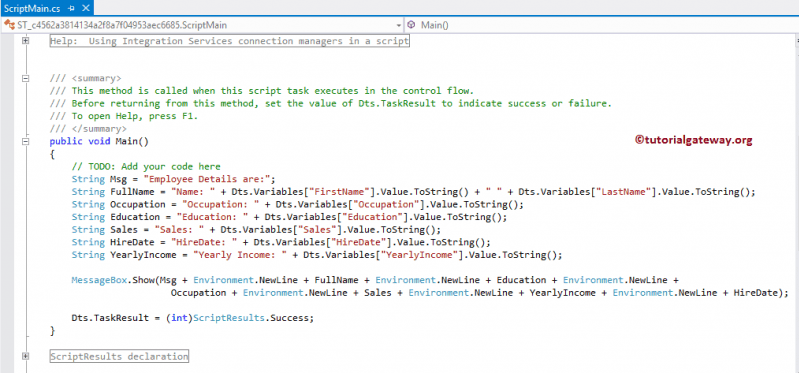Expand the ScriptResults declaration region
The width and height of the screenshot is (799, 373).
(25, 356)
